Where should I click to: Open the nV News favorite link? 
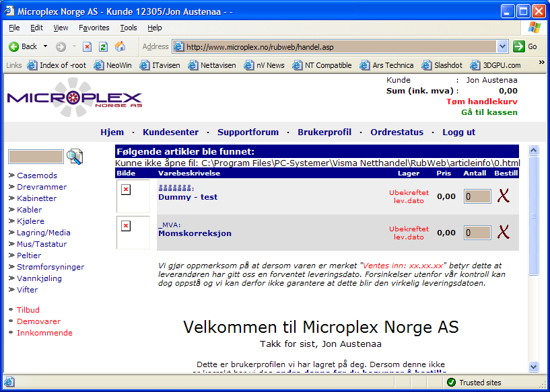pos(264,65)
